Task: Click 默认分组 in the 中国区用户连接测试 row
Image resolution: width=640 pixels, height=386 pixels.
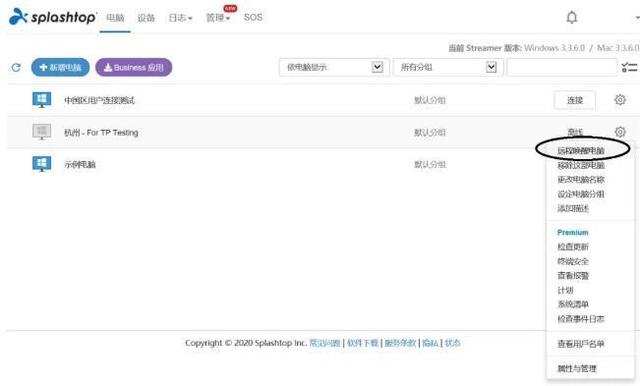Action: click(430, 100)
